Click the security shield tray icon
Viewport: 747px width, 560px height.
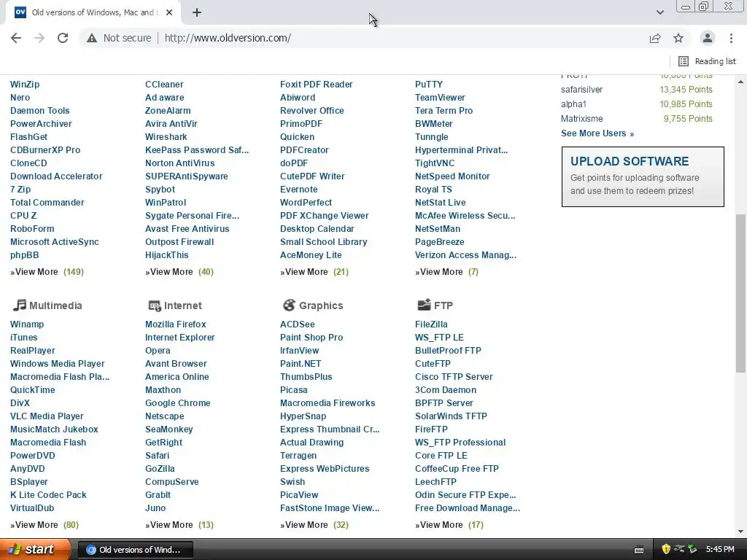[x=665, y=549]
